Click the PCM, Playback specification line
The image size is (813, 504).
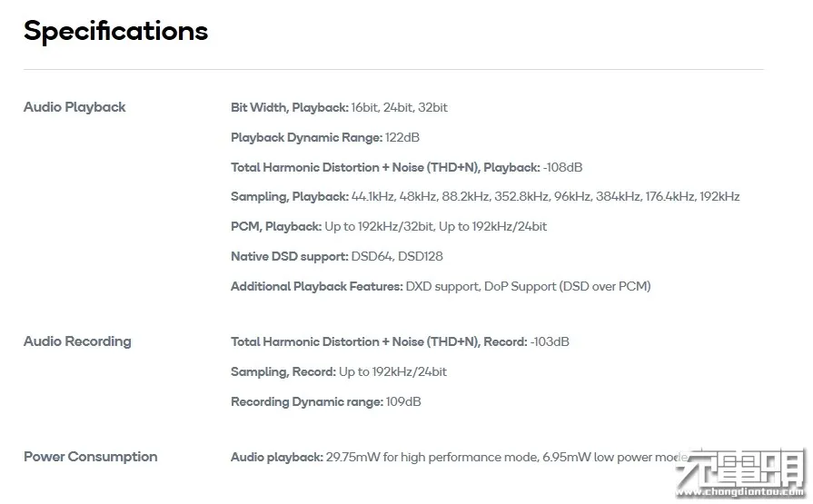389,227
